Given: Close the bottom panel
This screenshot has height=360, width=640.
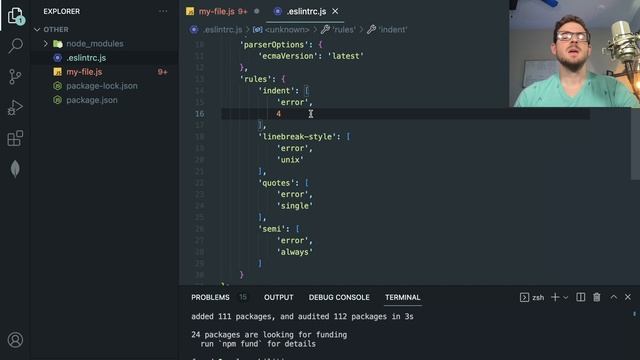Looking at the screenshot, I should pyautogui.click(x=628, y=297).
